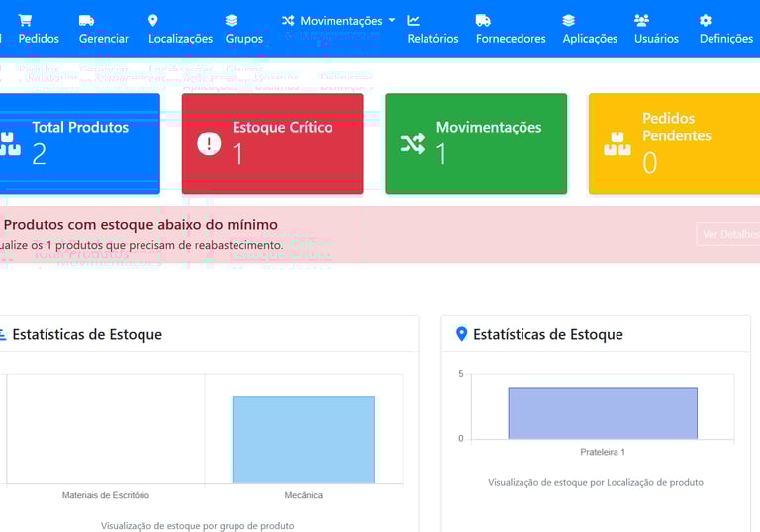Open the green Movimentações card
Image resolution: width=760 pixels, height=532 pixels.
pyautogui.click(x=476, y=144)
